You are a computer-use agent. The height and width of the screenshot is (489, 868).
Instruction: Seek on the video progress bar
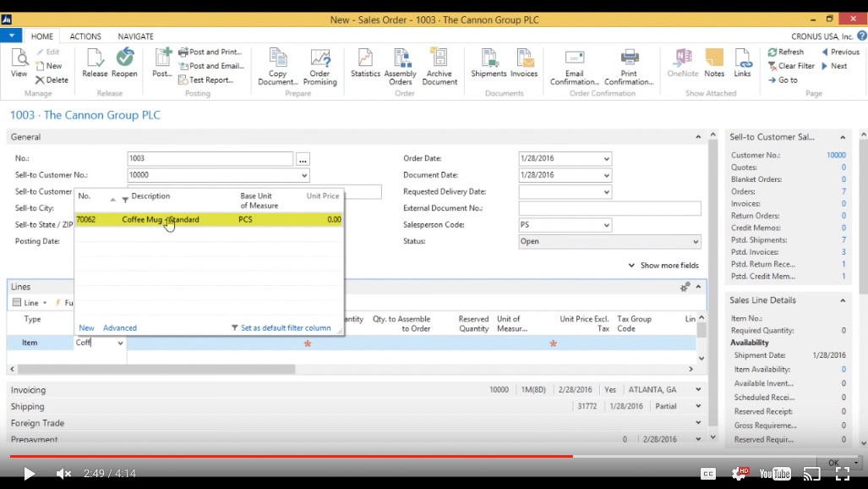(434, 456)
